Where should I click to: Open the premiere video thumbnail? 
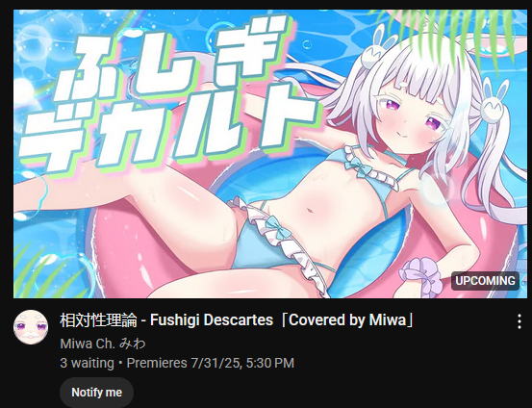[x=270, y=154]
